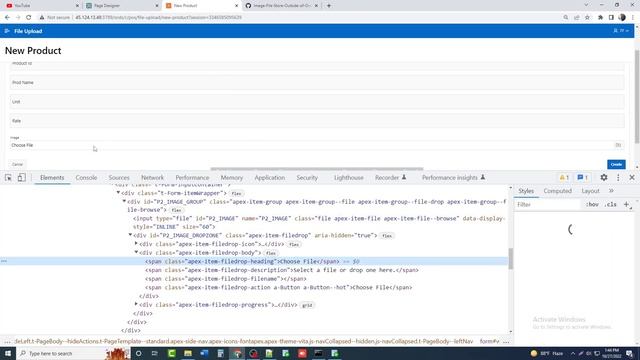640x360 pixels.
Task: Open the side panel icon in Chrome toolbar
Action: 611,18
